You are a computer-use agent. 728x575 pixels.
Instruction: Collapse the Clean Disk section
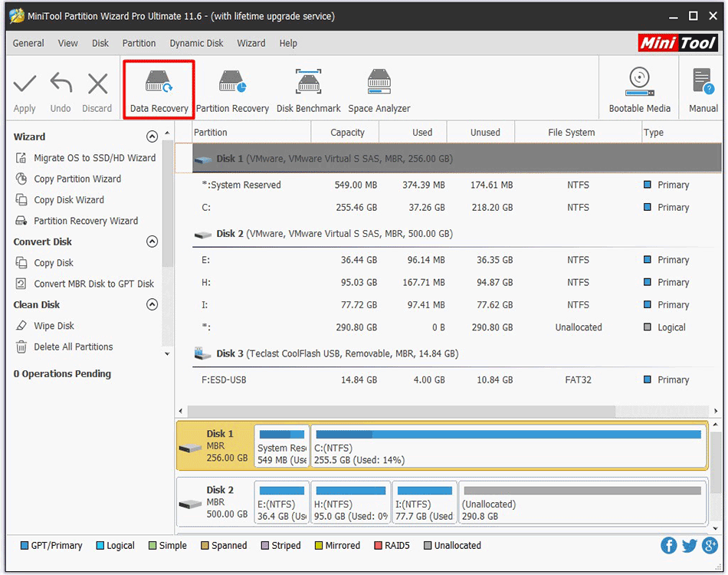pos(152,304)
